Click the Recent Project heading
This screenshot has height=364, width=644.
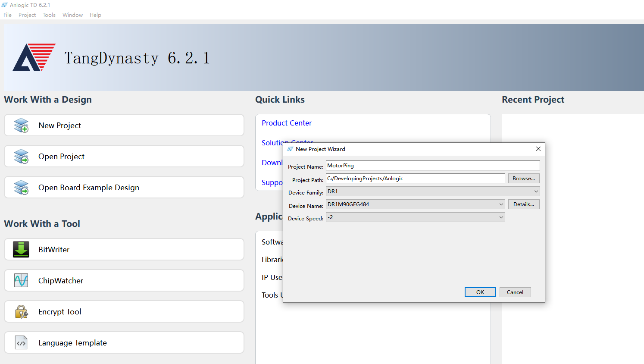pyautogui.click(x=533, y=100)
